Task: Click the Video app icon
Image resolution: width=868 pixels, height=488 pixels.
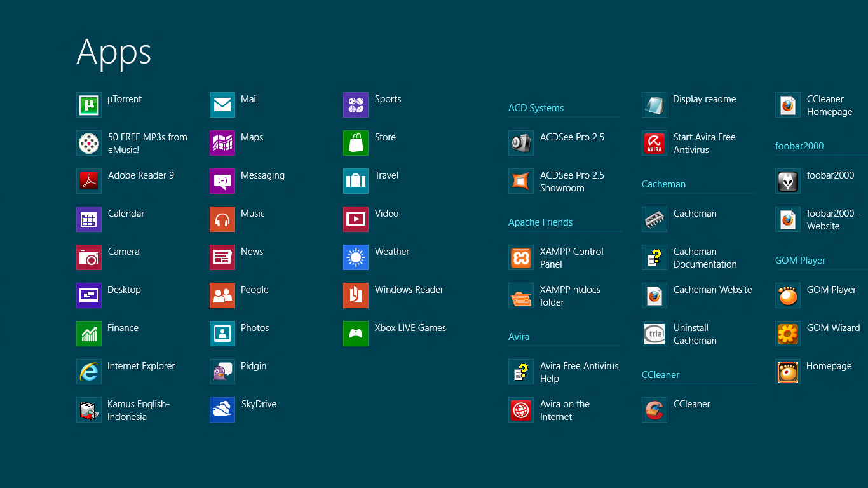Action: (x=356, y=219)
